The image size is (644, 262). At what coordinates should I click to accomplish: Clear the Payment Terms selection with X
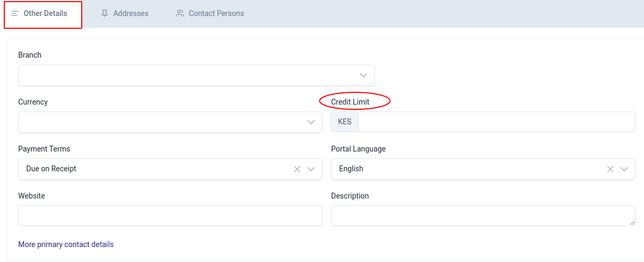pyautogui.click(x=297, y=169)
